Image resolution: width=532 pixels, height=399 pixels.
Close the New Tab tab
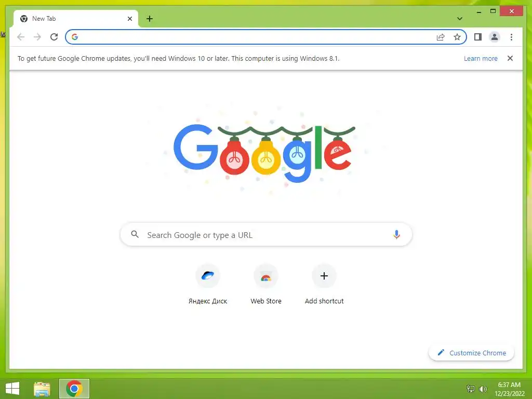[x=129, y=19]
